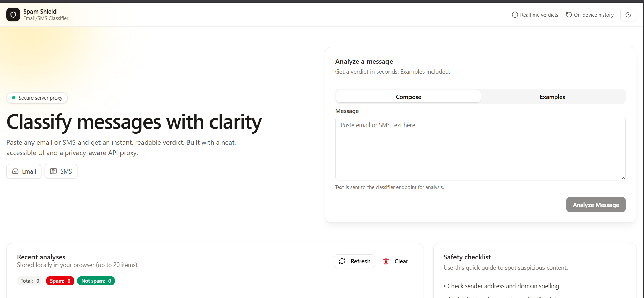Viewport: 644px width, 298px height.
Task: Click the Spam count badge
Action: 60,281
